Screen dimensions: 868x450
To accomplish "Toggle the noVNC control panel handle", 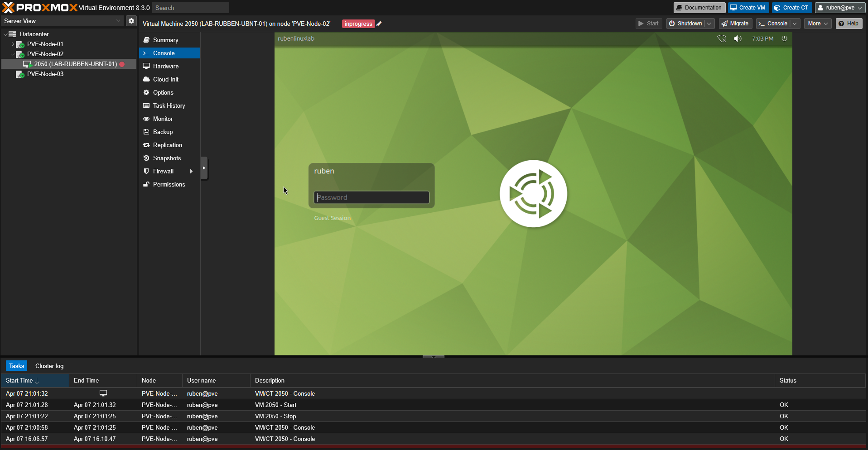I will [204, 168].
